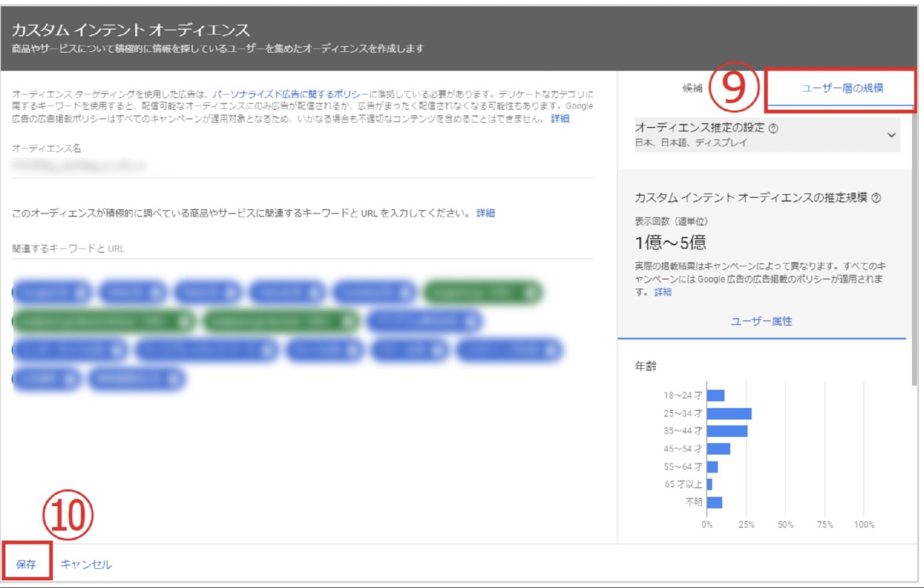Click 詳細 link ending the policy paragraph

point(560,119)
